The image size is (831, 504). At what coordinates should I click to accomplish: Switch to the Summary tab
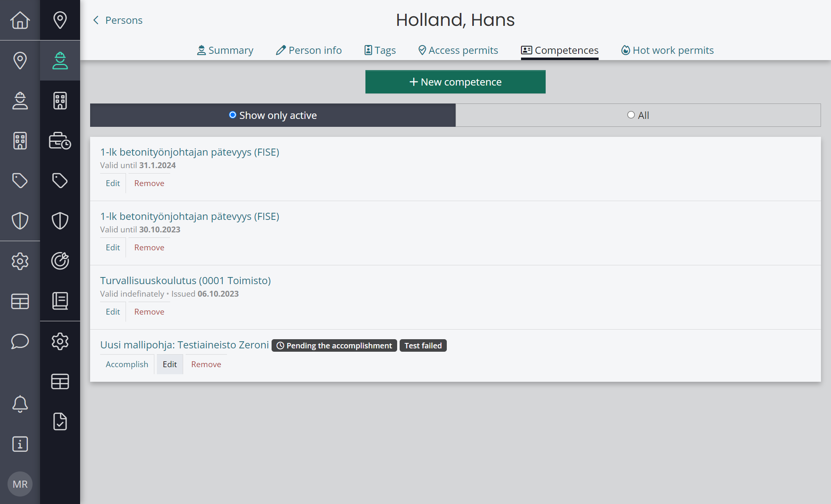[x=225, y=50]
